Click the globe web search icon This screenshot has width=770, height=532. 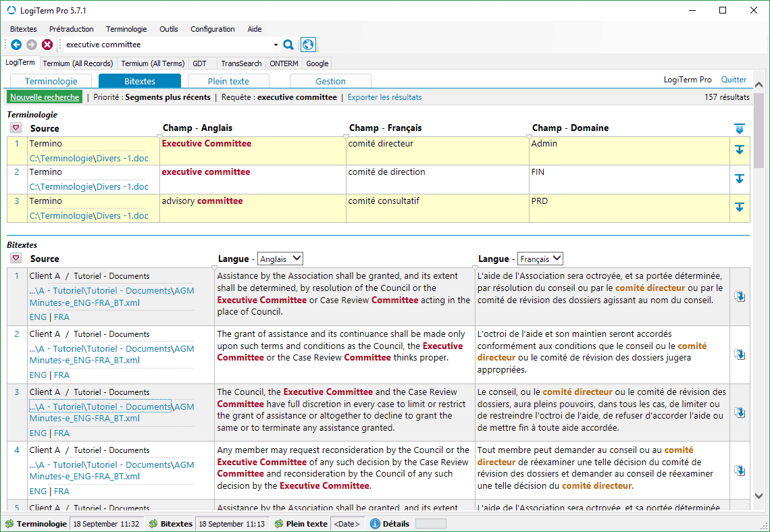tap(308, 45)
